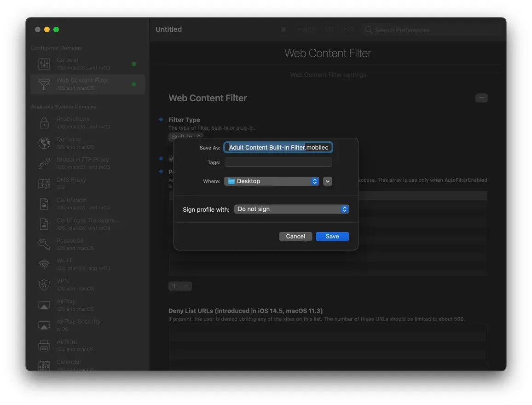532x405 pixels.
Task: Select the Passcode payload key icon
Action: pyautogui.click(x=44, y=243)
